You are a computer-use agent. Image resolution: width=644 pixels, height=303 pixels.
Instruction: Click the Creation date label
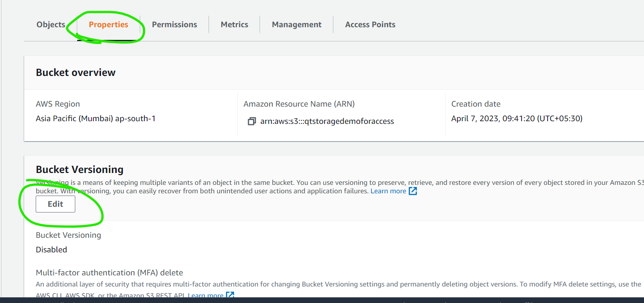coord(476,104)
